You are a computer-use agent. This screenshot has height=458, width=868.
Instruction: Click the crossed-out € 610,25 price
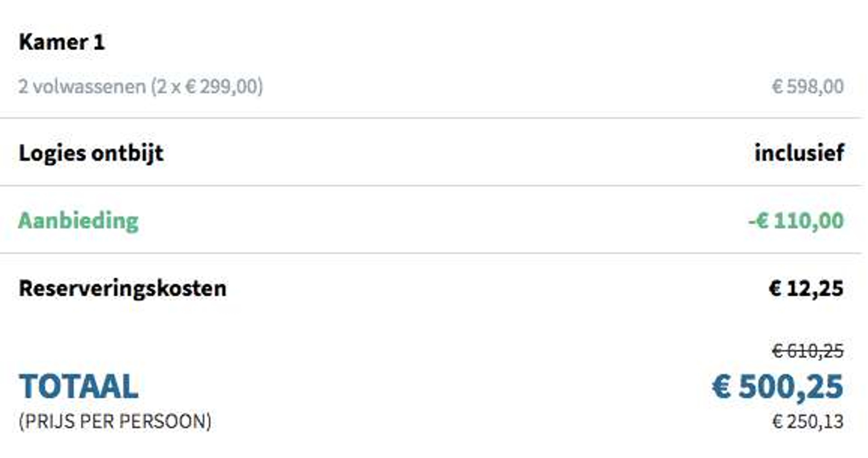[808, 351]
